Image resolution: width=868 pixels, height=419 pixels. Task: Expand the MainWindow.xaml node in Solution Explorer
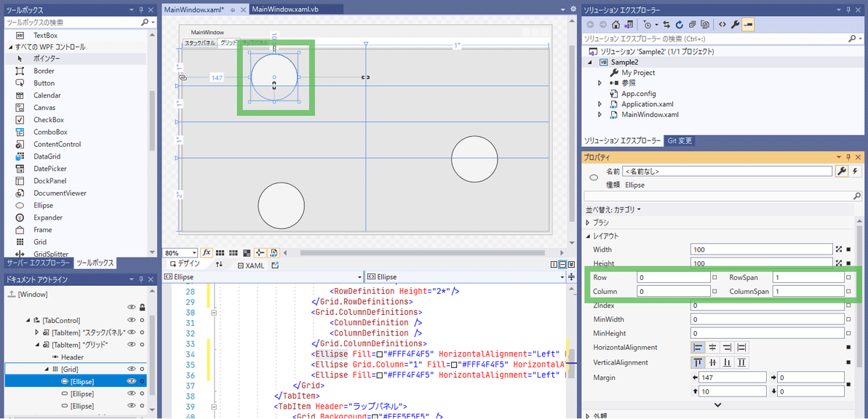click(600, 115)
